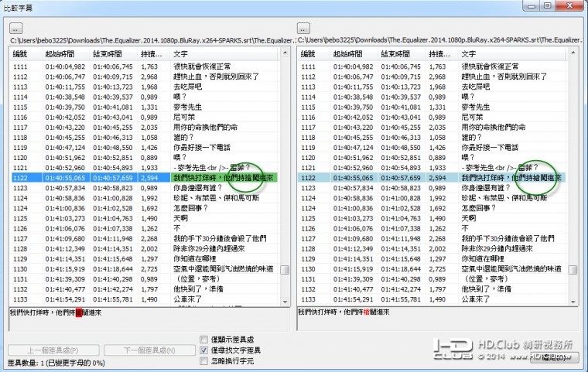Click the 起始時間 header in left list
Screen dimensions: 588x372
pos(65,54)
